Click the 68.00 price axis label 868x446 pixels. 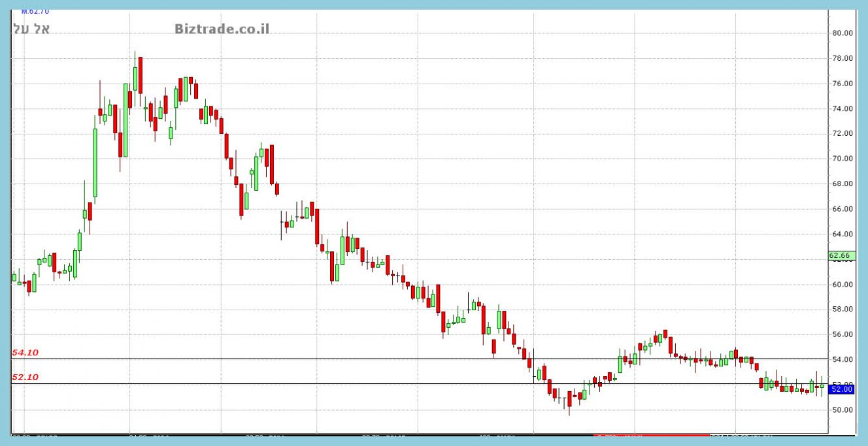coord(843,184)
